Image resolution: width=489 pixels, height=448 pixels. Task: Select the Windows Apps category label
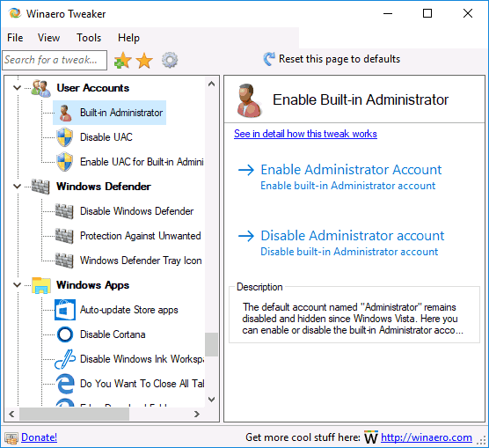92,285
